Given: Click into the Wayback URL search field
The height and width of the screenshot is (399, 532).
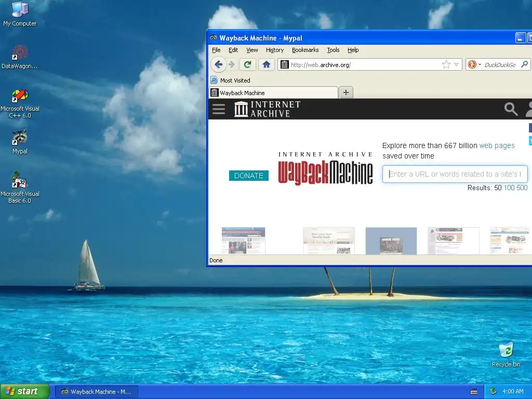Looking at the screenshot, I should [455, 174].
